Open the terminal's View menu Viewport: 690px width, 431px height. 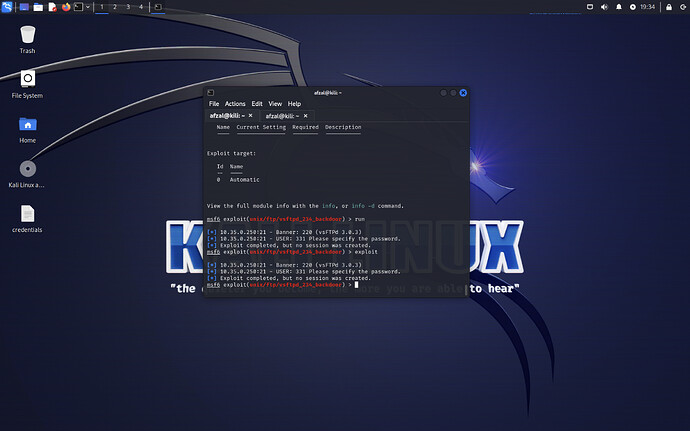click(275, 104)
